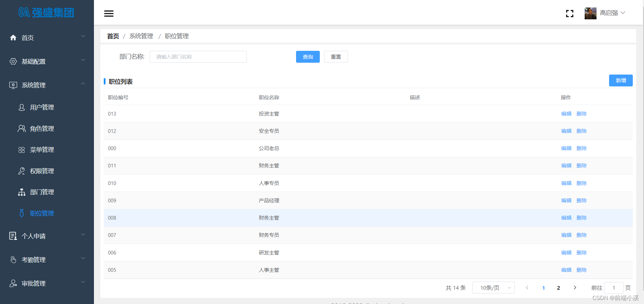Click the 菜单管理 grid icon
This screenshot has height=304, width=644.
point(22,150)
